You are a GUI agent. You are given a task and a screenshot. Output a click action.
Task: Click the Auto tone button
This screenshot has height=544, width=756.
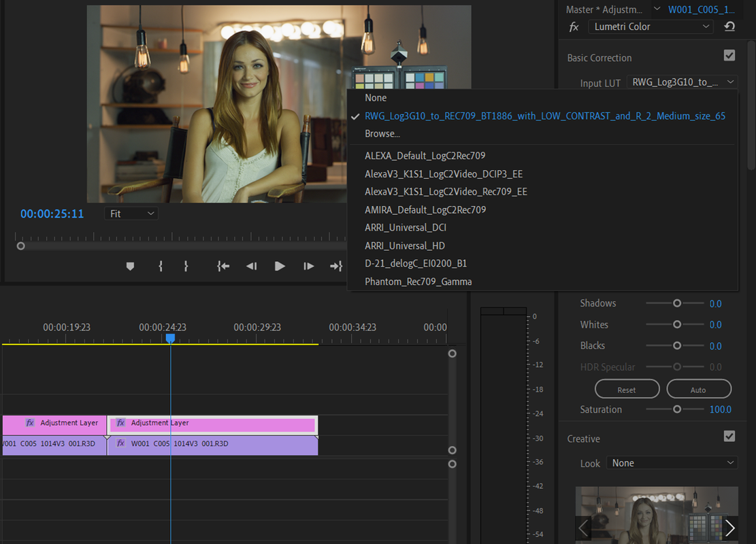click(x=699, y=390)
